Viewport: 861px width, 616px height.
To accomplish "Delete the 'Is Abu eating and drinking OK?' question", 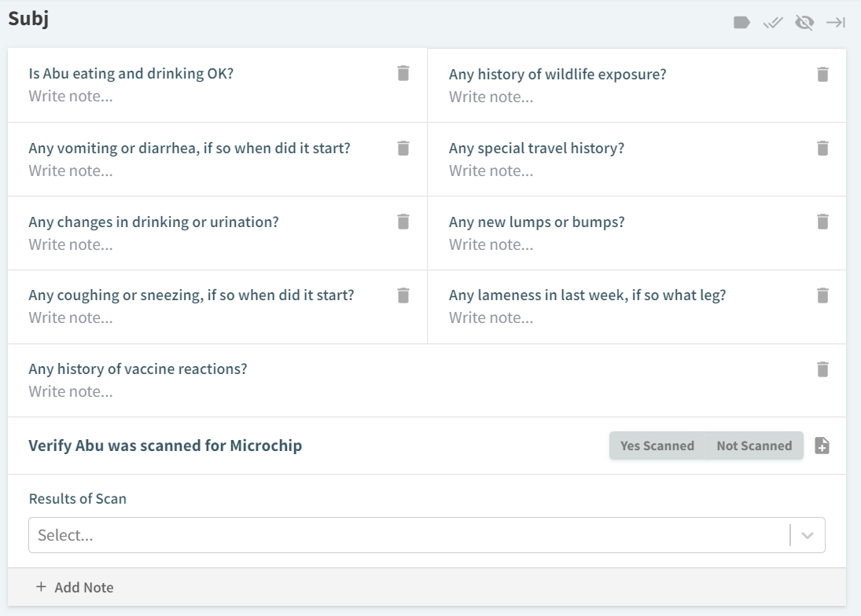I will pos(403,74).
